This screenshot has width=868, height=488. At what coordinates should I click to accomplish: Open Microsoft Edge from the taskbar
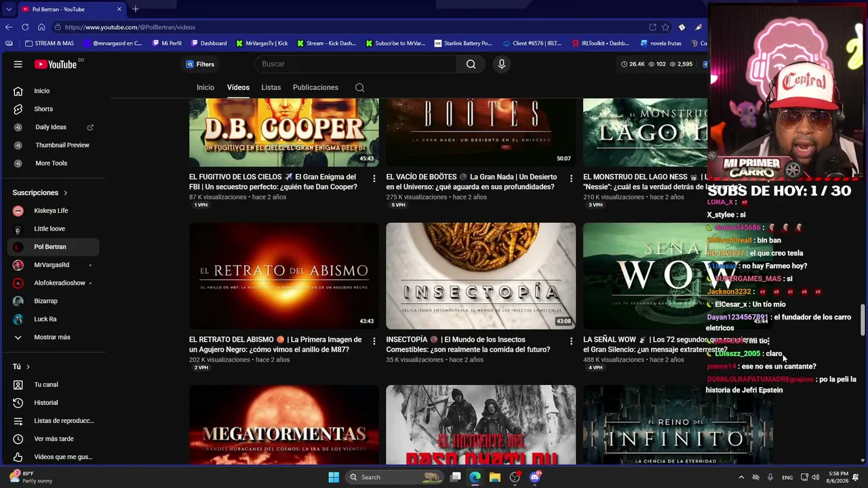475,477
